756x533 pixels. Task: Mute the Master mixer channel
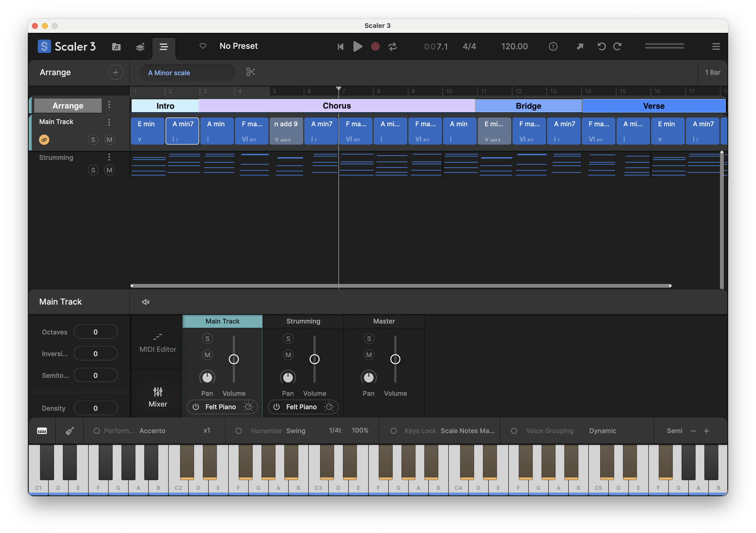tap(369, 355)
